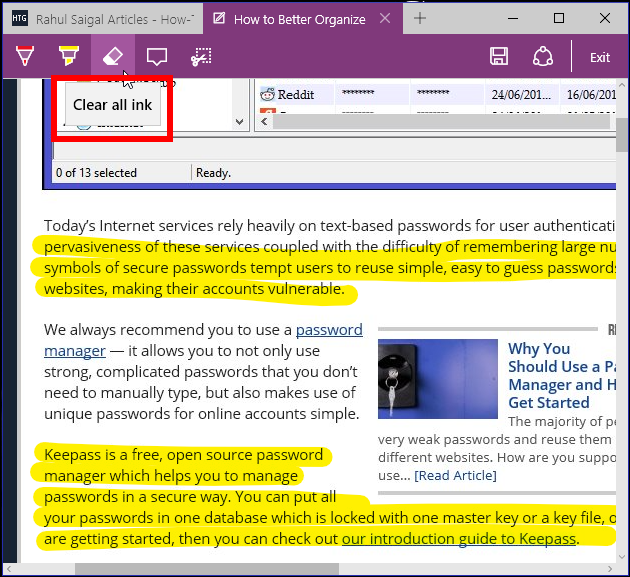Viewport: 630px width, 577px height.
Task: Click the web note icon on active tab
Action: [219, 18]
